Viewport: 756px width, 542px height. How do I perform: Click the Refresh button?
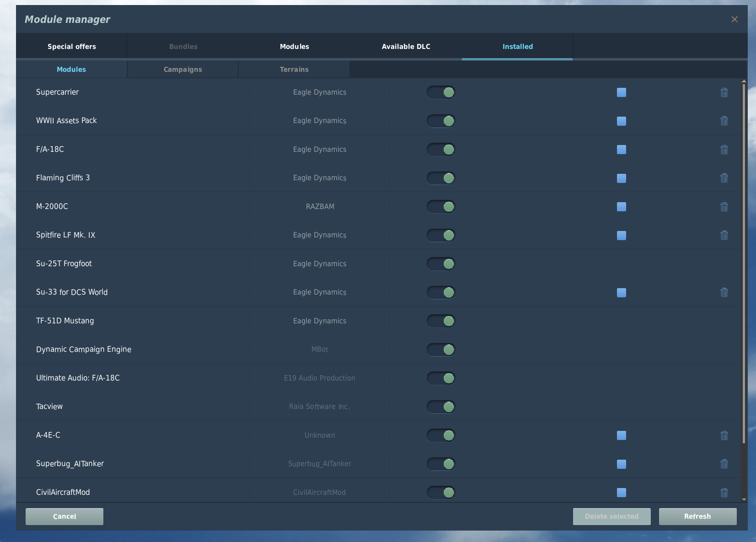pyautogui.click(x=698, y=516)
